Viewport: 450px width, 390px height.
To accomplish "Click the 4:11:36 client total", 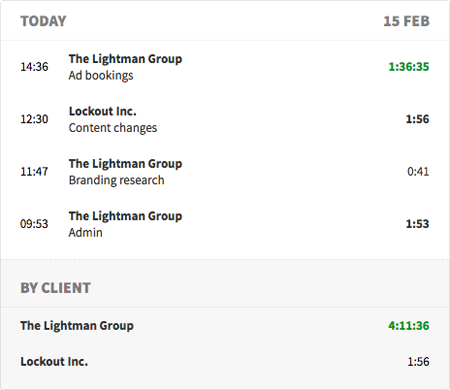I will point(409,326).
